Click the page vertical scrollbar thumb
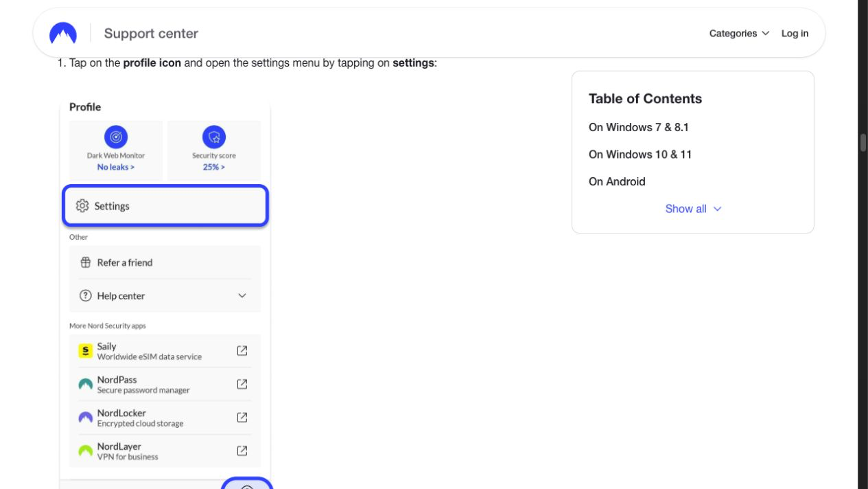Image resolution: width=868 pixels, height=489 pixels. pyautogui.click(x=863, y=142)
